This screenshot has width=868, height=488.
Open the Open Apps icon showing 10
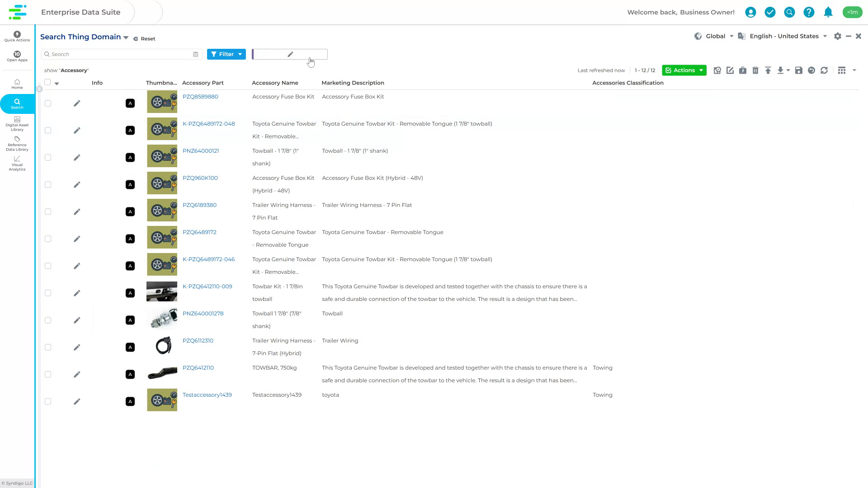17,54
